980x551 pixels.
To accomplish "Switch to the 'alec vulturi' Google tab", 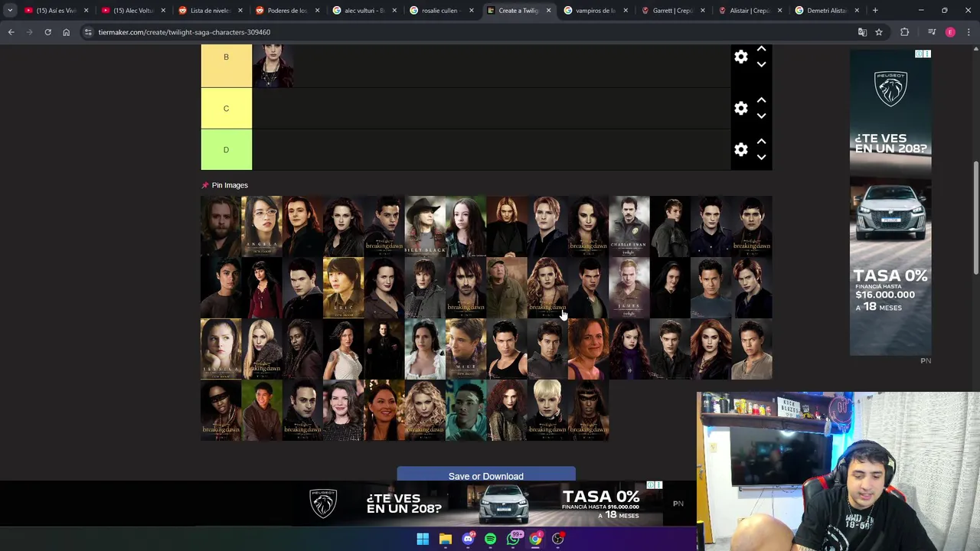I will [364, 10].
